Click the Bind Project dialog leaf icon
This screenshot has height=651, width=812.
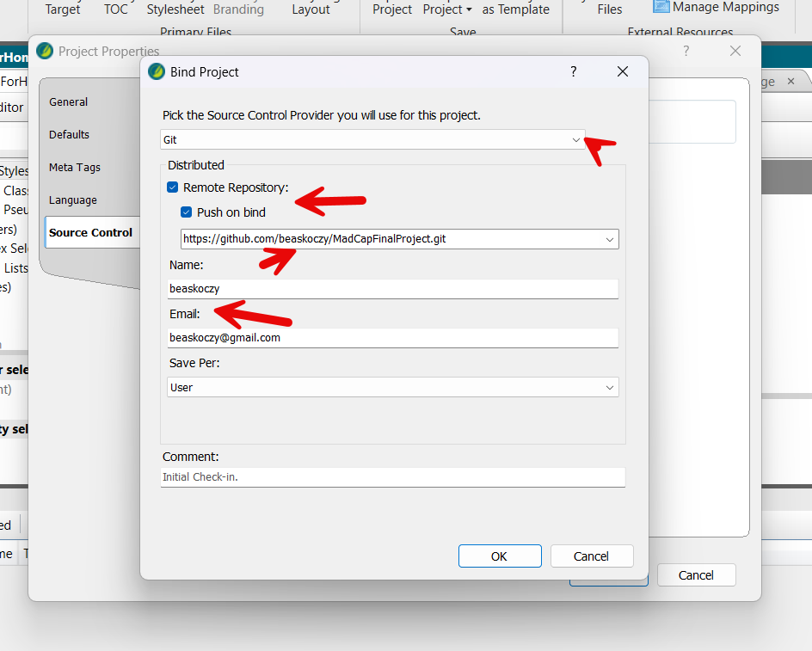point(157,71)
